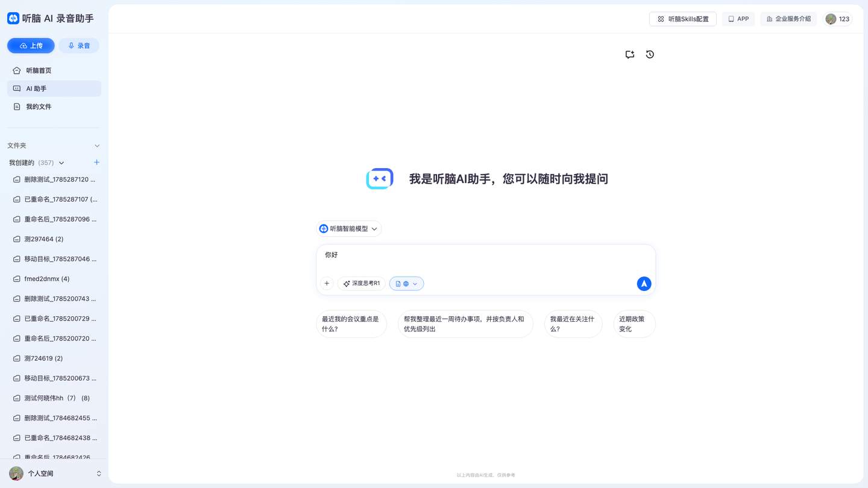Screen dimensions: 868x488
Task: Click the 上传 upload button
Action: click(31, 46)
